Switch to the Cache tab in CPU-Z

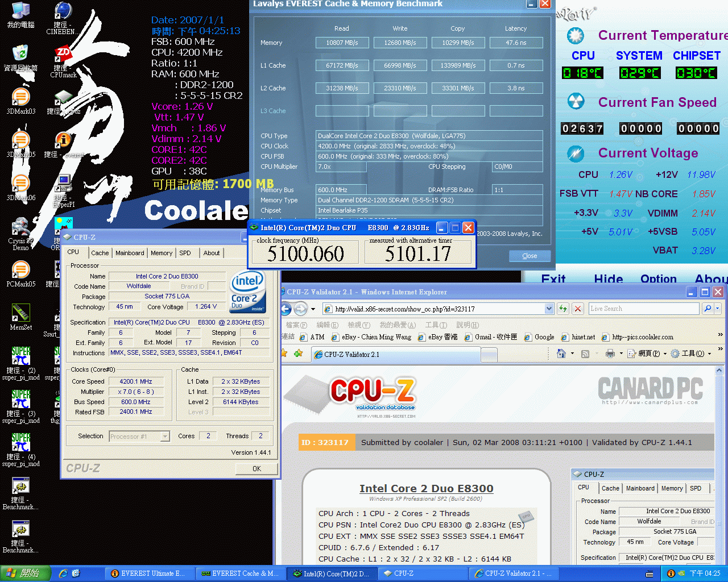coord(100,253)
